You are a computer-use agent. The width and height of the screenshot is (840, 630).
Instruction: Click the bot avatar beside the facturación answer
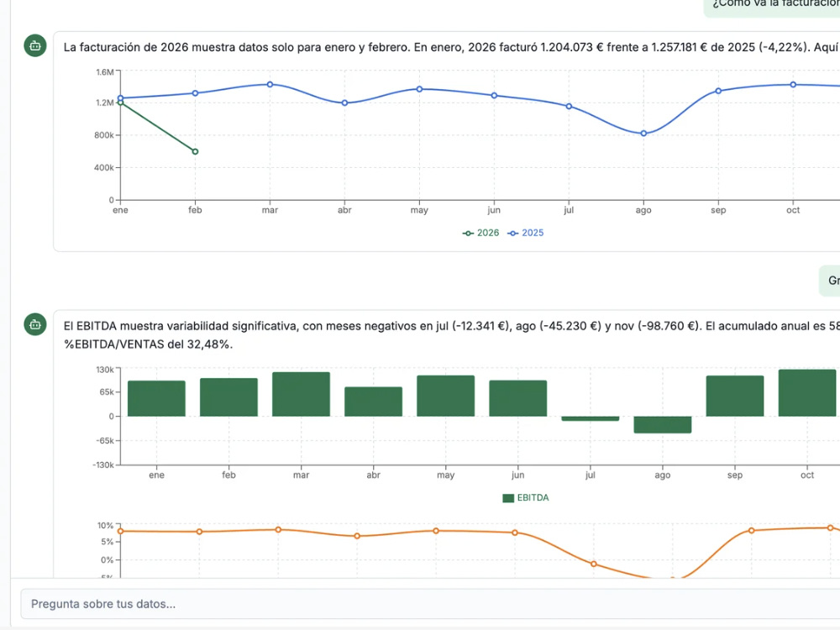(x=35, y=45)
